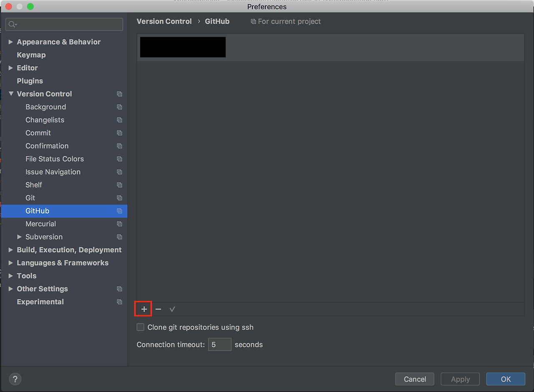The height and width of the screenshot is (392, 534).
Task: Expand the Editor section
Action: (x=11, y=68)
